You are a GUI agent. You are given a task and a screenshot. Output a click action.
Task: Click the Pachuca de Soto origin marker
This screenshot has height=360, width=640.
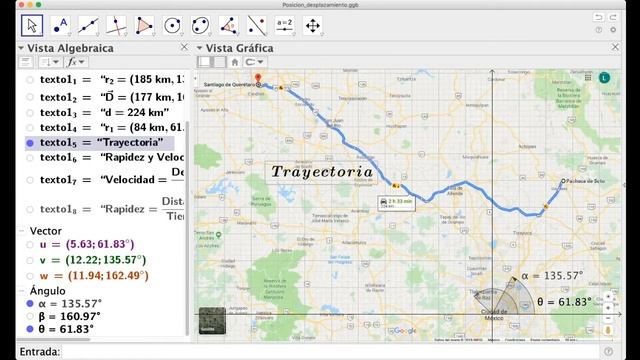tap(563, 181)
